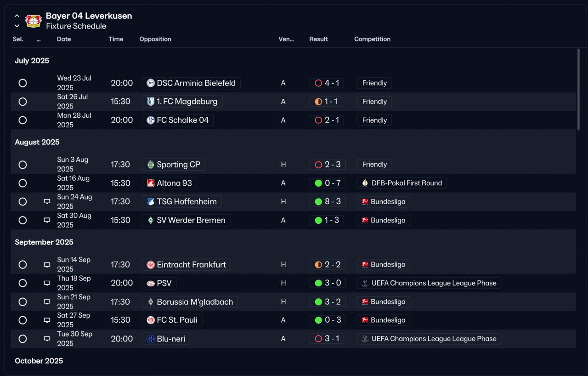Select the DSC Arminia Bielefeld fixture radio button
The image size is (588, 376).
pyautogui.click(x=23, y=83)
